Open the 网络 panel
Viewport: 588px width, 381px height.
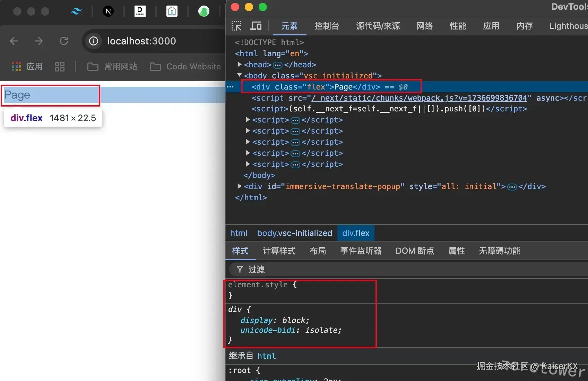425,26
